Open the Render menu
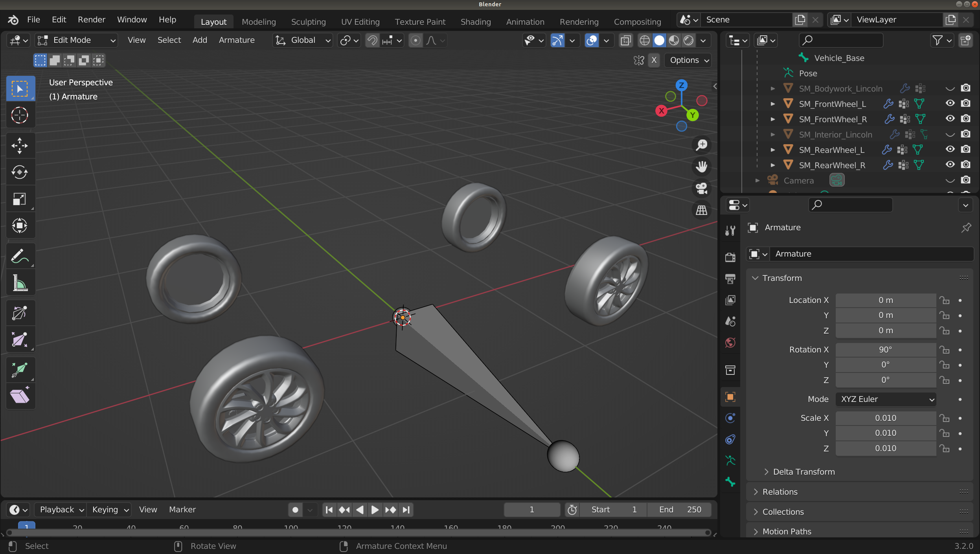The height and width of the screenshot is (554, 980). tap(91, 19)
